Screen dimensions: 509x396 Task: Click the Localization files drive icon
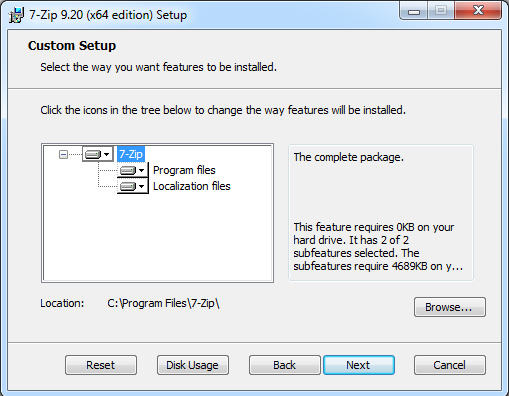128,186
